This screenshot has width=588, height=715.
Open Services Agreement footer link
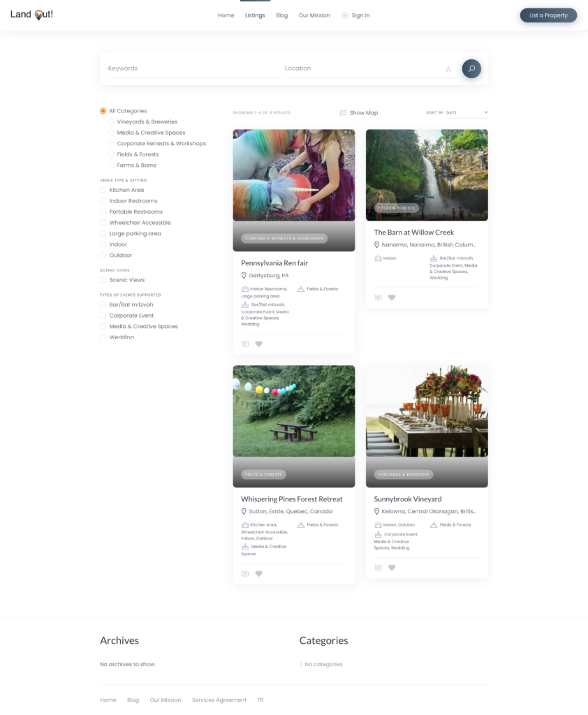tap(219, 700)
